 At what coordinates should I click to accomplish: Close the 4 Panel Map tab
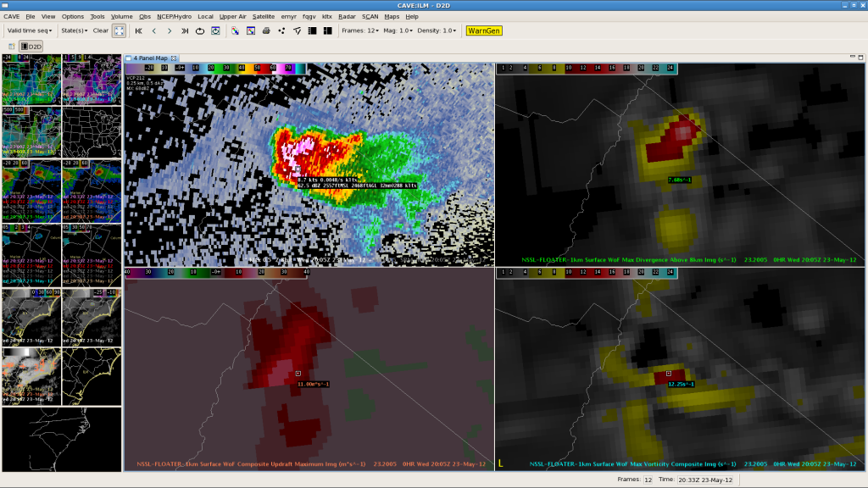point(174,58)
